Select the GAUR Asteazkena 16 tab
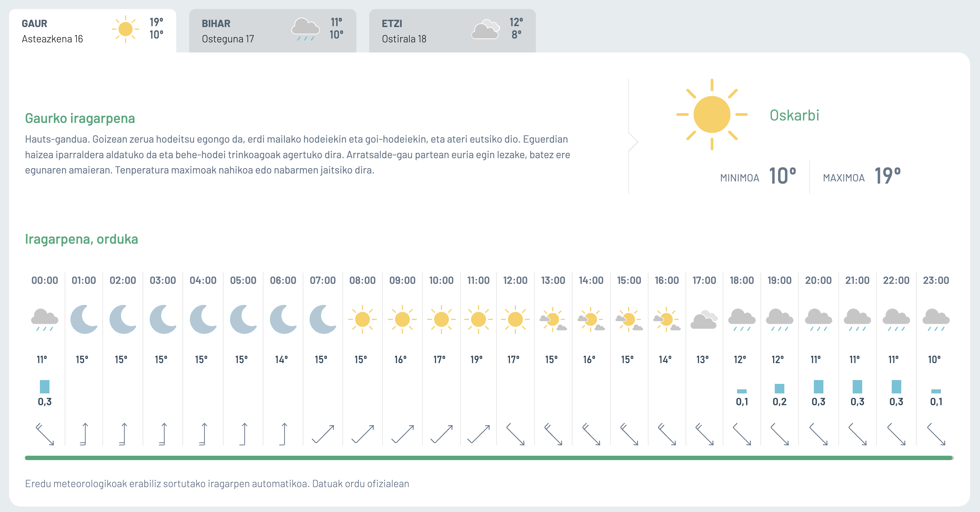 [x=92, y=31]
